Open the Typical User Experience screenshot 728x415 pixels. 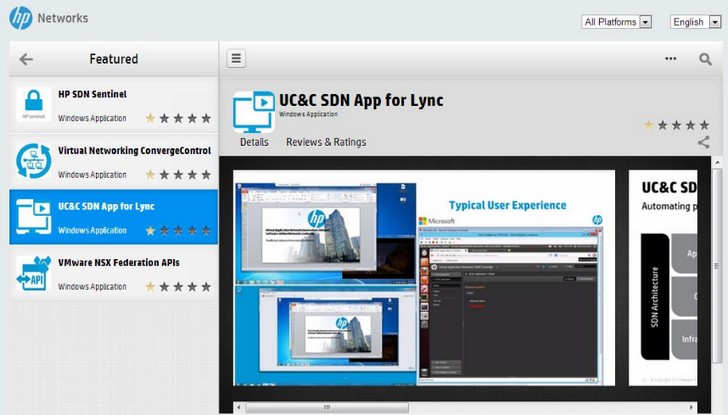click(424, 278)
